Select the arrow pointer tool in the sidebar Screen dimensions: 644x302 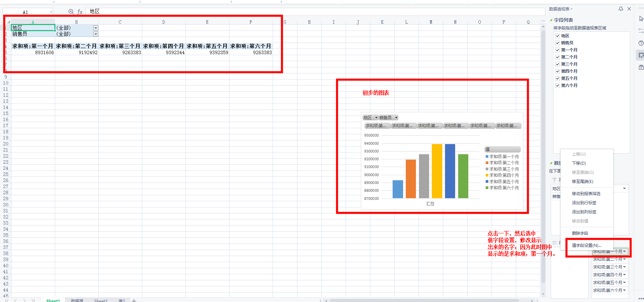tap(641, 19)
